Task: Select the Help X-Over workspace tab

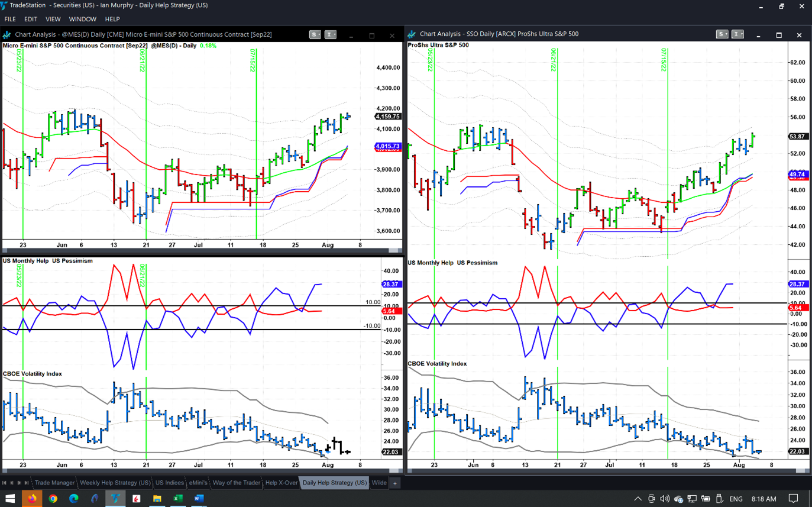Action: [281, 483]
